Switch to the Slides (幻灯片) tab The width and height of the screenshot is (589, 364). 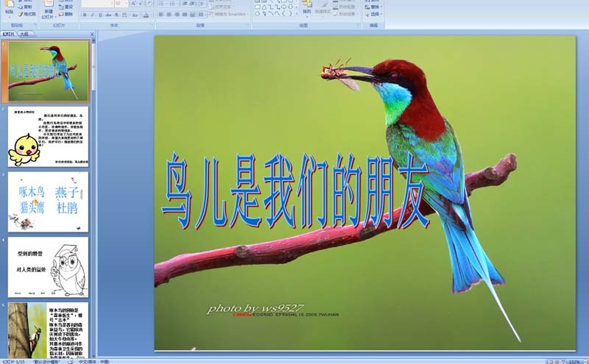point(9,34)
